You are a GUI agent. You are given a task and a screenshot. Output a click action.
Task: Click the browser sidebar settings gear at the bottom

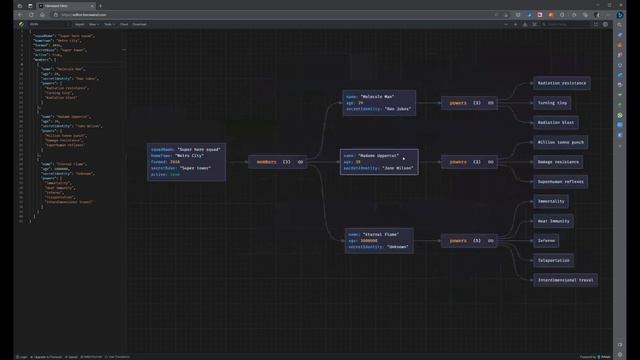[620, 355]
